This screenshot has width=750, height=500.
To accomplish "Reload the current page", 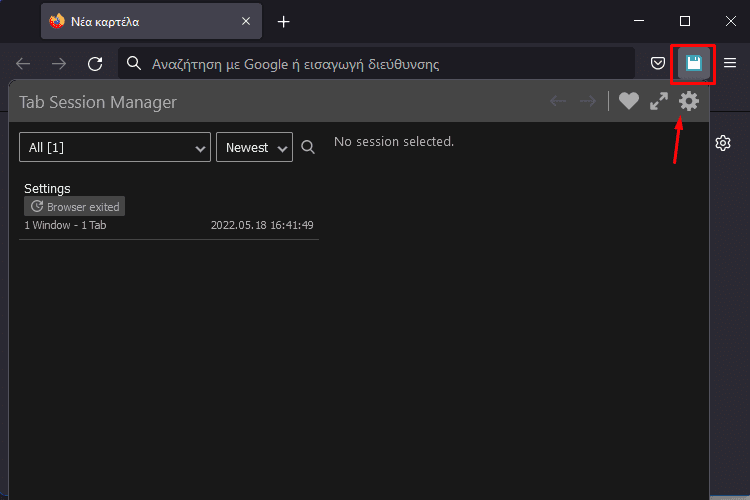I will 95,64.
